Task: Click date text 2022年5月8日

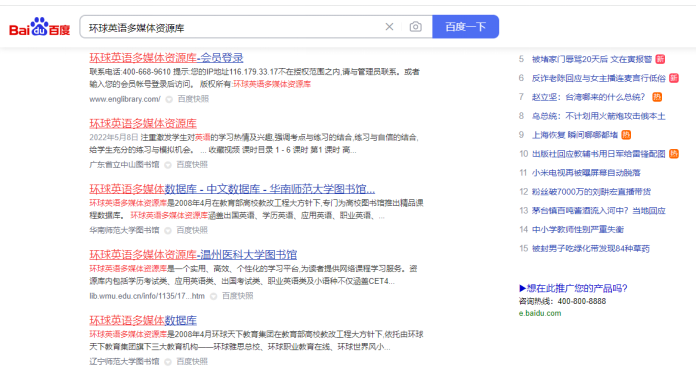Action: click(114, 137)
